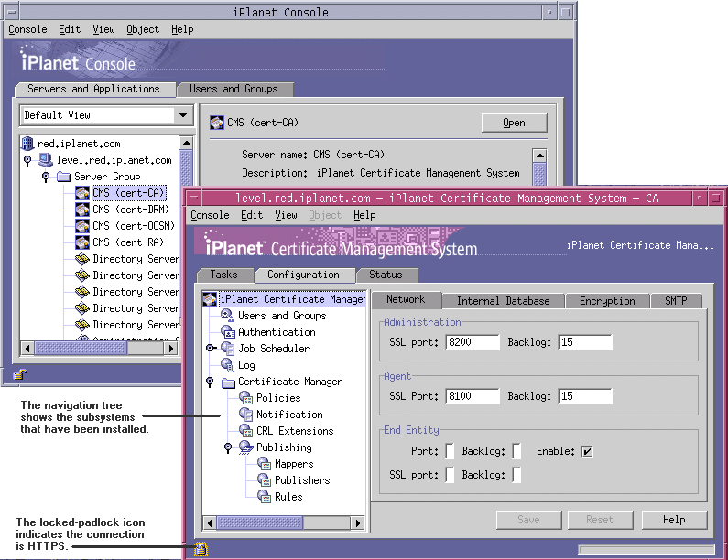
Task: Select the Configuration tab
Action: click(x=303, y=275)
